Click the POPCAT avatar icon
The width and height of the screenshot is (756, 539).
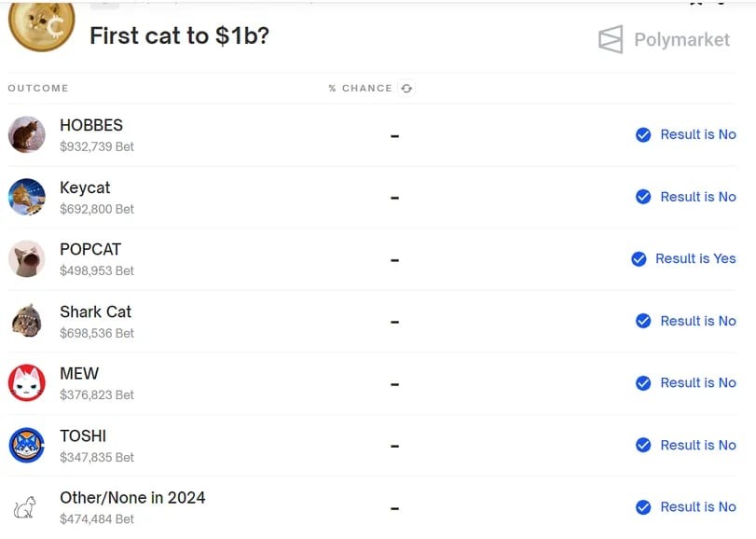click(27, 259)
